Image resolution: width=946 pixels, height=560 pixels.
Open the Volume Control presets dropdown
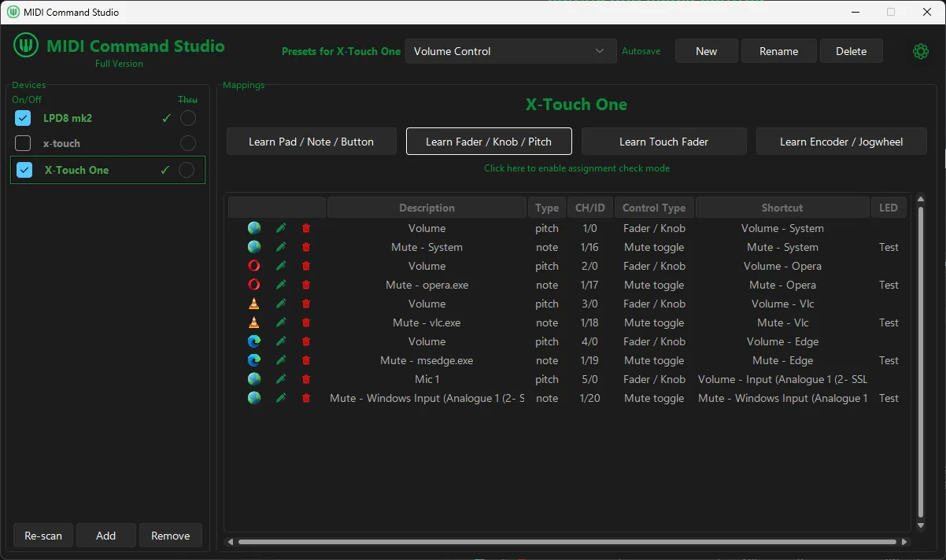click(x=511, y=51)
